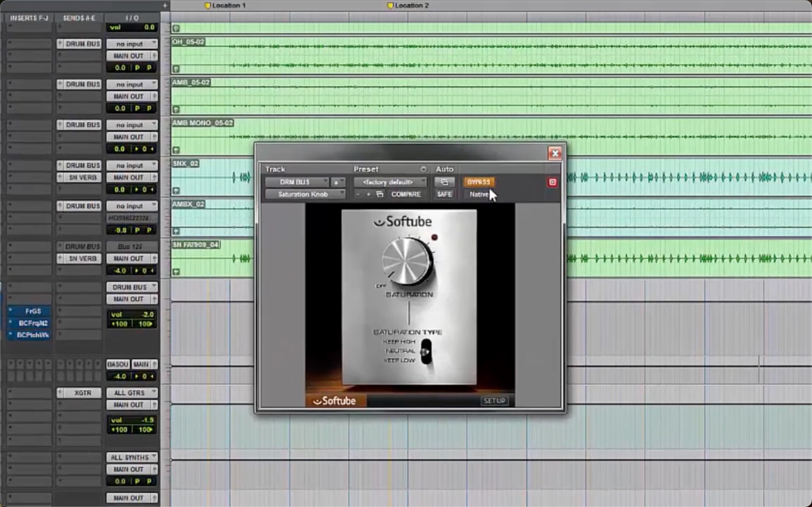Toggle the FrGS insert on DRUM BUS track
The image size is (812, 507).
pyautogui.click(x=30, y=311)
